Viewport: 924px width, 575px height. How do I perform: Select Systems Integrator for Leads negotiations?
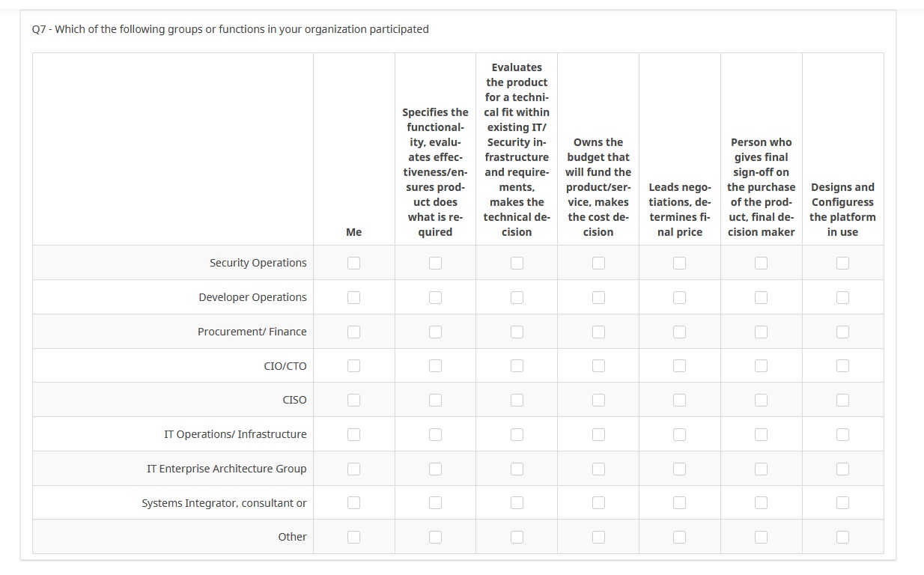(679, 503)
